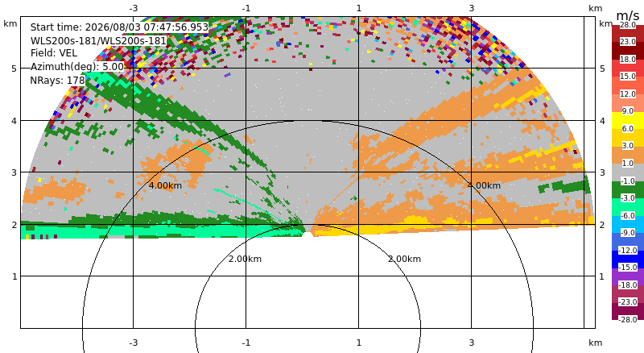Screen dimensions: 644x353
Task: Click the left 2.00km range ring label
Action: coord(246,259)
